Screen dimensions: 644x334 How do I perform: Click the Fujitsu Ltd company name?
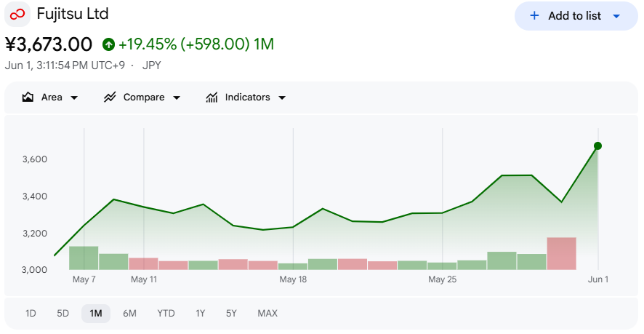point(73,14)
